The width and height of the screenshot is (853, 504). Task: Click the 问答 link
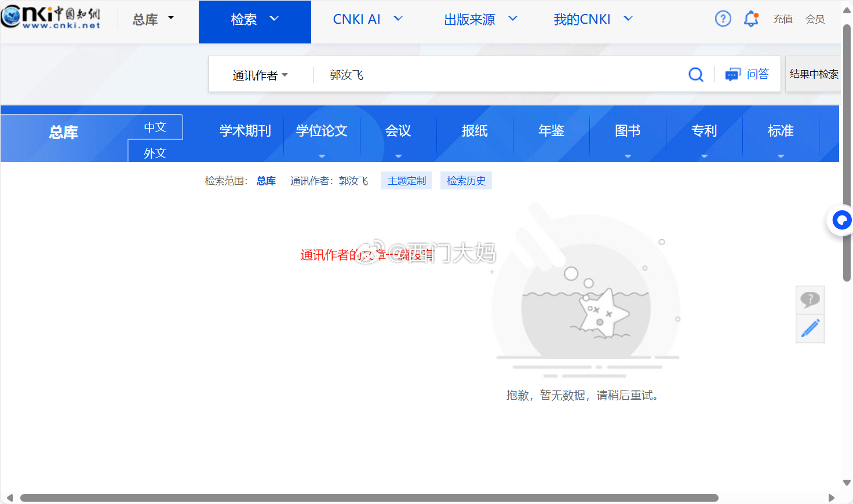(757, 74)
